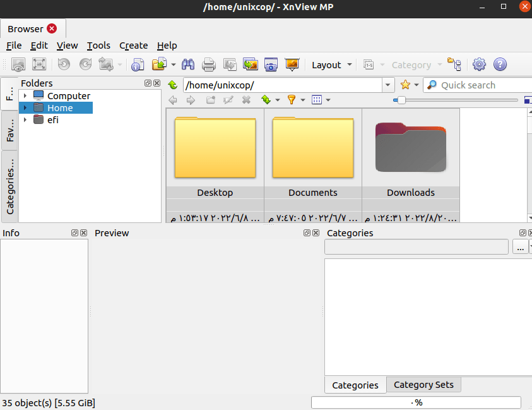The width and height of the screenshot is (532, 410).
Task: Click the Favorites star icon
Action: pos(405,85)
